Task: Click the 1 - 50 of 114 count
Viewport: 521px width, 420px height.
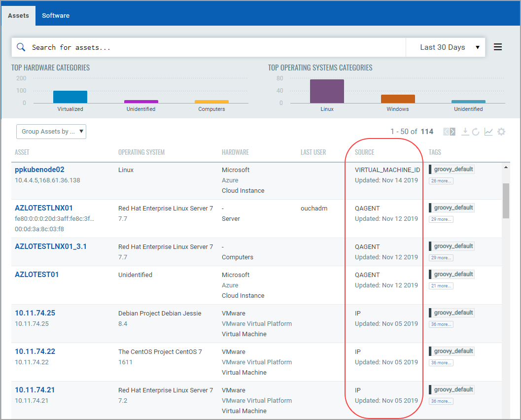Action: 412,132
